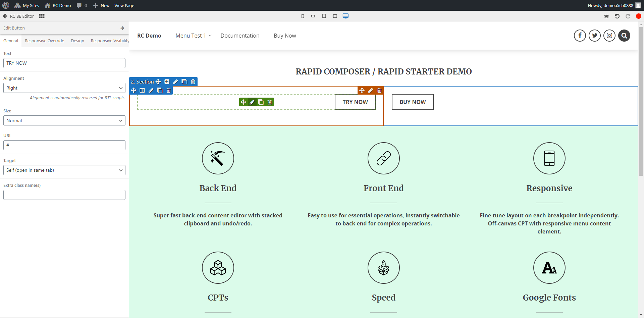Focus the URL input field
Viewport: 644px width, 318px height.
click(x=64, y=145)
